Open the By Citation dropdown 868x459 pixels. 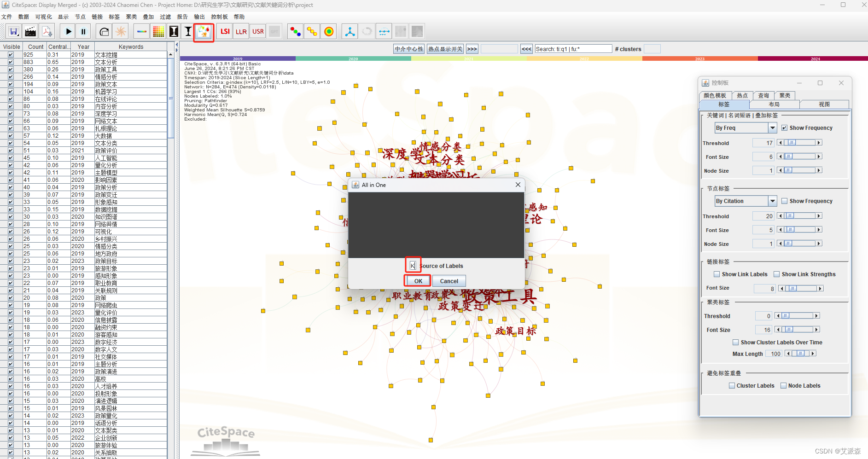[772, 201]
